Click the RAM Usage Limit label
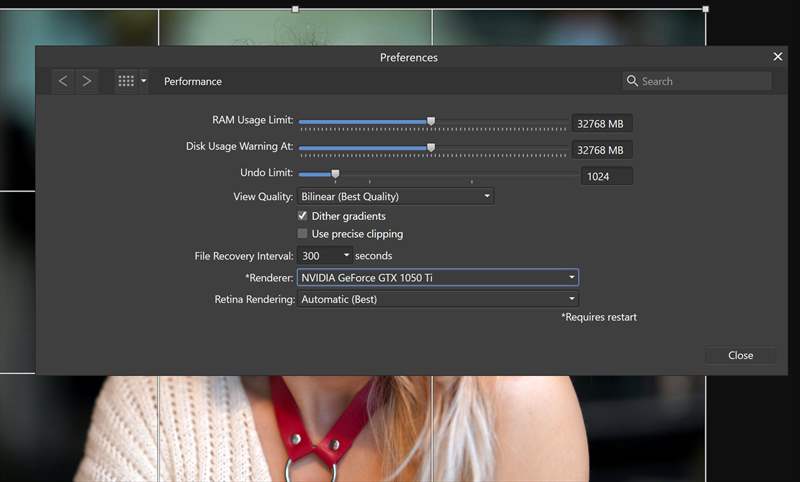 pos(253,120)
